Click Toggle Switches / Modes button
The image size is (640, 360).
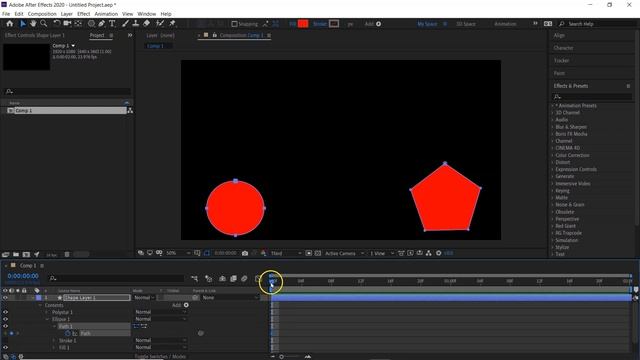click(x=160, y=356)
